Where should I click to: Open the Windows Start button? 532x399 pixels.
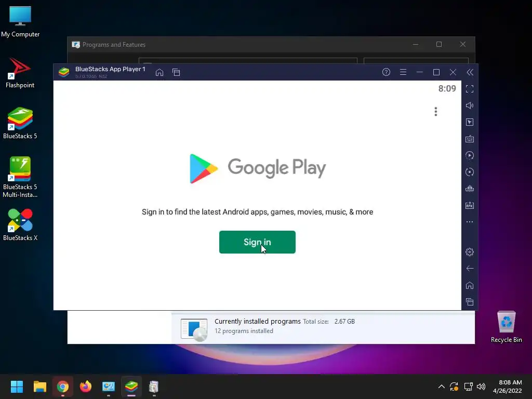[x=17, y=387]
